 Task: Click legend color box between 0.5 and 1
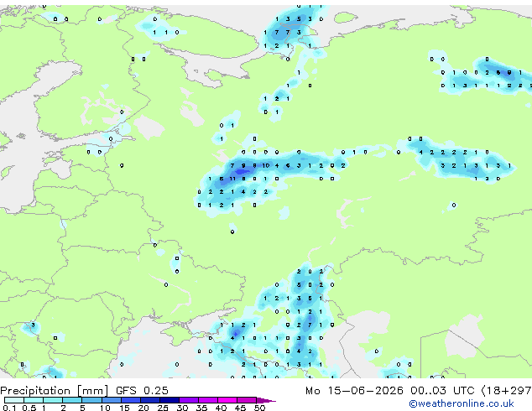34,400
